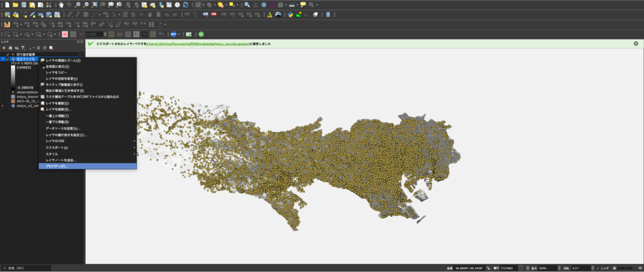644x272 pixels.
Task: Click the blue WKT plugin icon
Action: pyautogui.click(x=174, y=34)
